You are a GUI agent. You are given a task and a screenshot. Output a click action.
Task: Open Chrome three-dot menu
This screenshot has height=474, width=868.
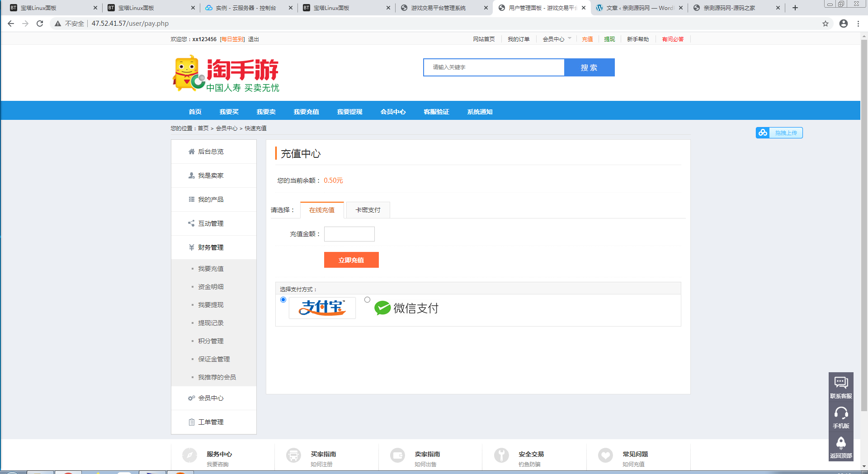coord(858,24)
